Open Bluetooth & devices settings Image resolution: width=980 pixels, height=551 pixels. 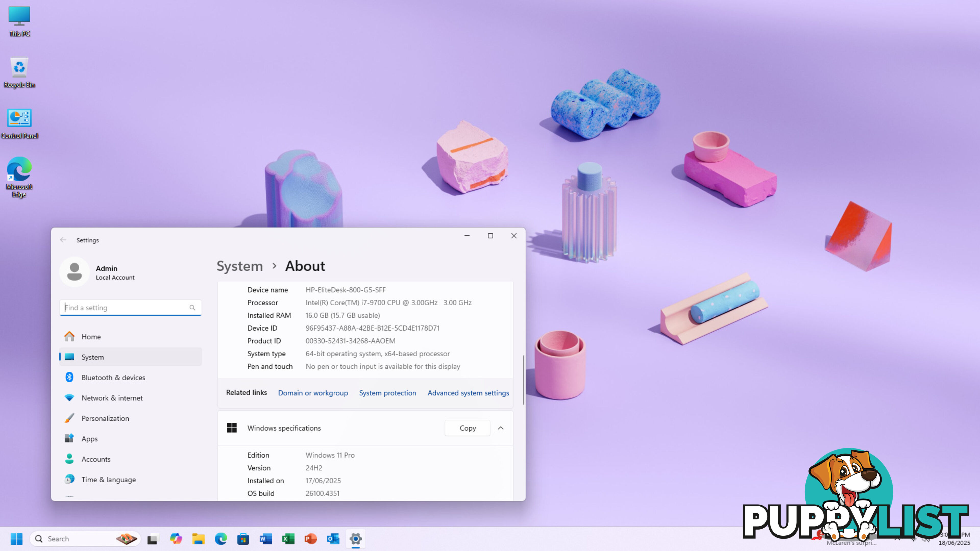130,378
